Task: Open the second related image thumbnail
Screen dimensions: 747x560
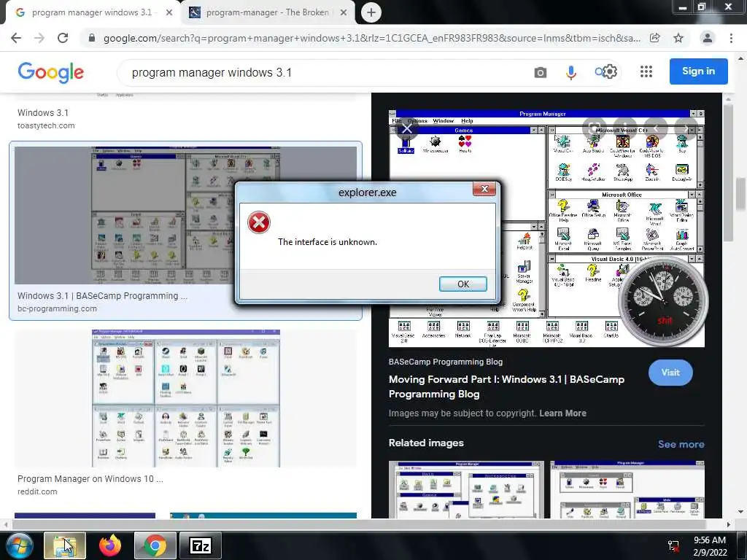Action: pyautogui.click(x=627, y=489)
